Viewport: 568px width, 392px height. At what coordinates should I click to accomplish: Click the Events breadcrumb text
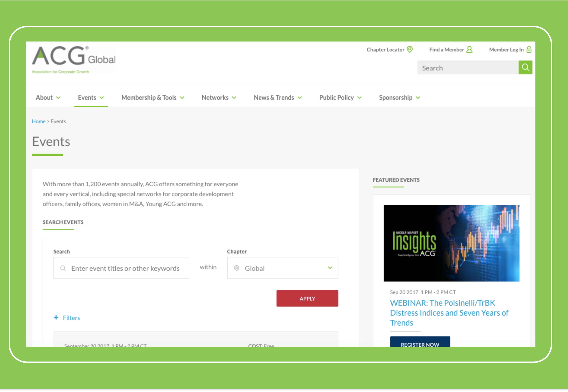tap(58, 121)
